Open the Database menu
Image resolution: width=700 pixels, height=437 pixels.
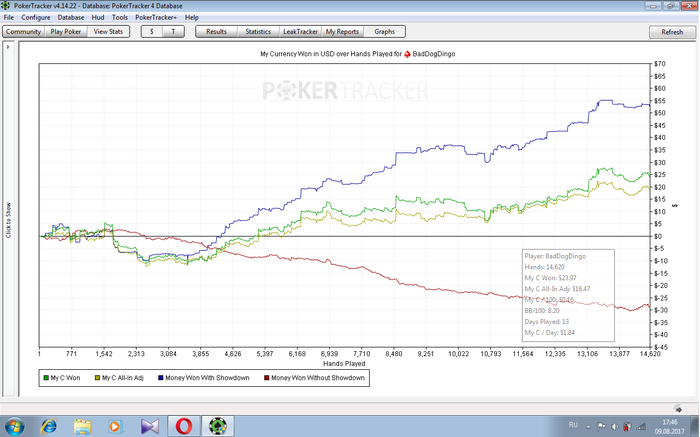point(71,17)
